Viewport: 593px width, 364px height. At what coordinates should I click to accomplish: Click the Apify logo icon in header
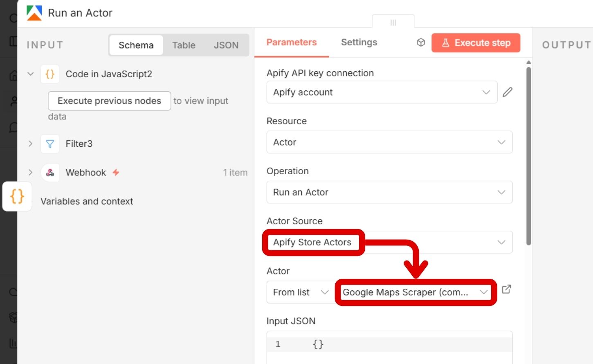click(34, 13)
